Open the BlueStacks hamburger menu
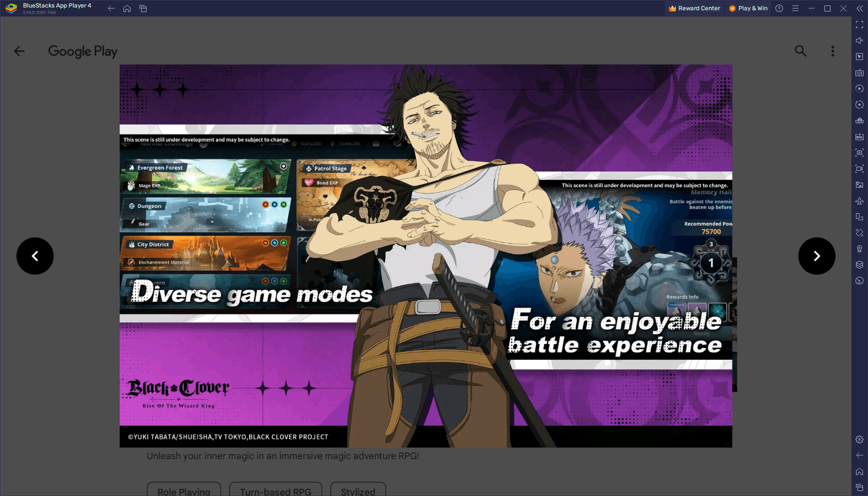This screenshot has height=496, width=868. [x=795, y=9]
